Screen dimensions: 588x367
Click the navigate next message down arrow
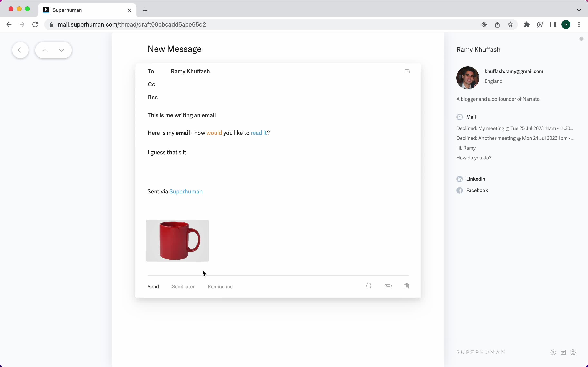[x=61, y=50]
